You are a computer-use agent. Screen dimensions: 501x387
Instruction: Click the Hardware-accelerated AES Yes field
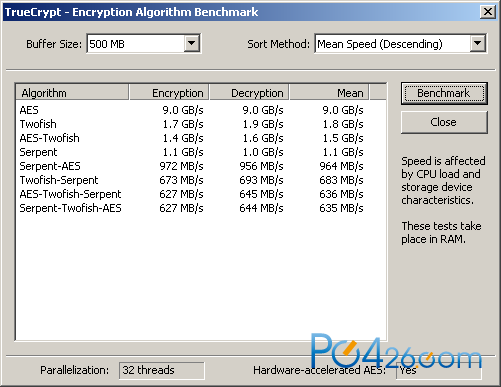439,370
